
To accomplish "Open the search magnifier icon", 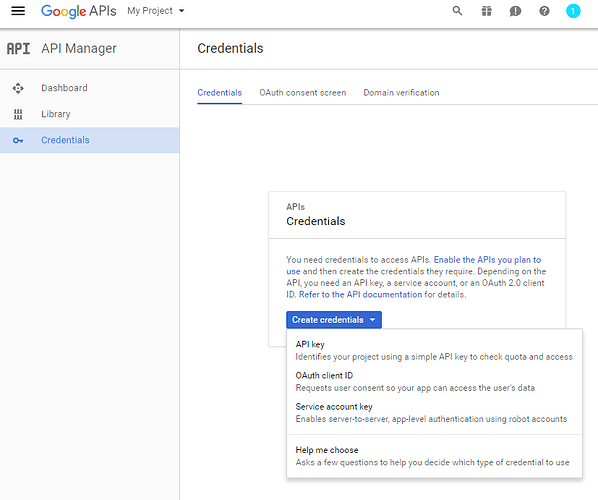I will click(x=457, y=11).
